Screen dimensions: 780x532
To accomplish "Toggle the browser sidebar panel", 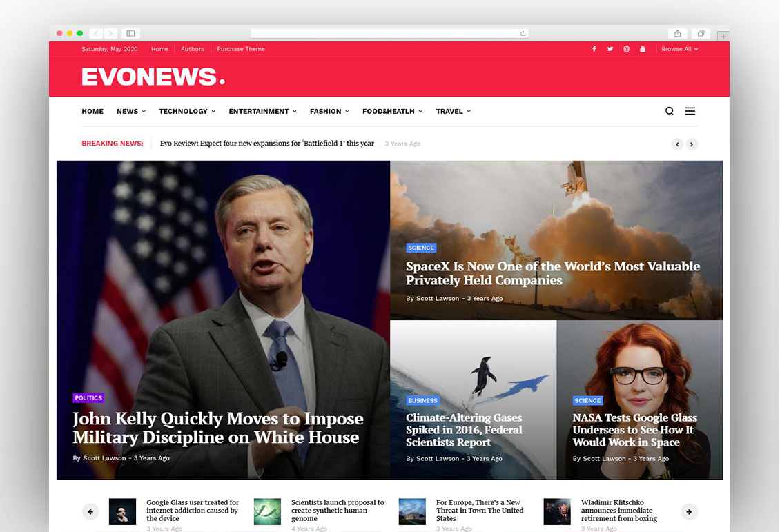I will (x=130, y=33).
